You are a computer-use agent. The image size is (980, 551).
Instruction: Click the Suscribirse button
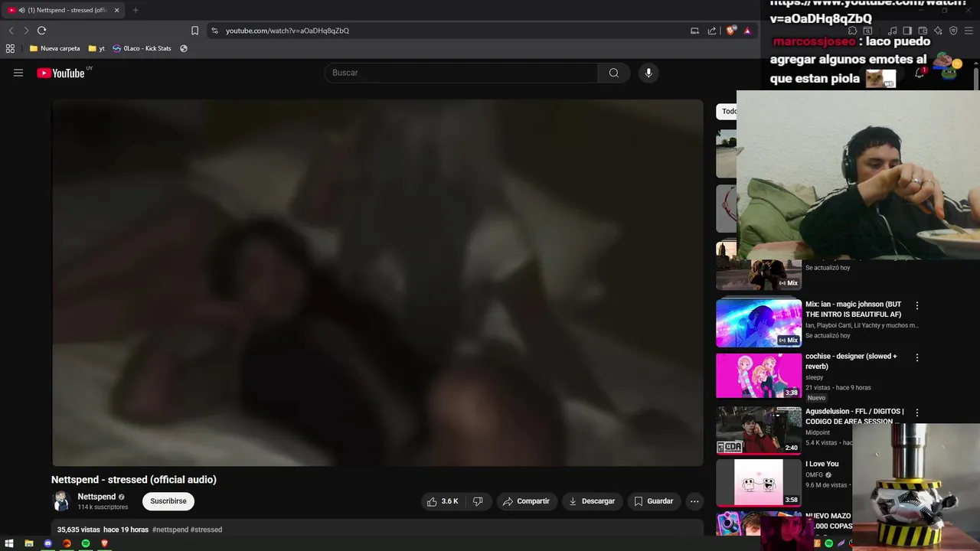pos(168,501)
